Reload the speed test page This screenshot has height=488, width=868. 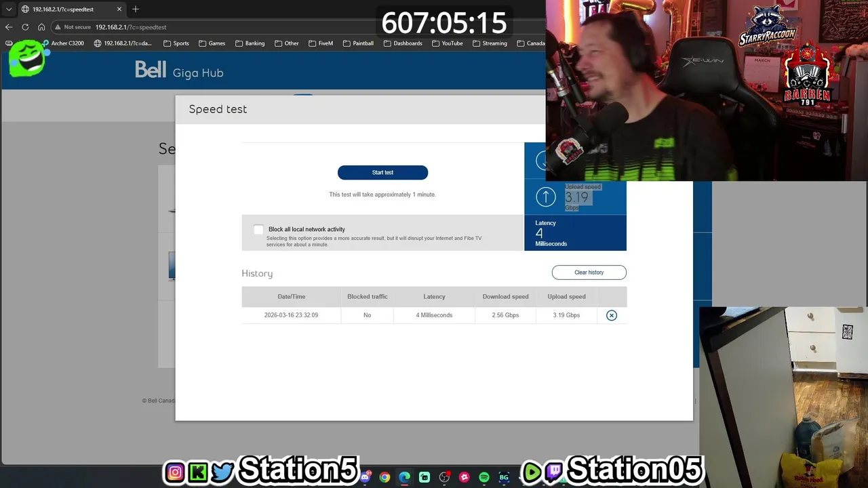point(25,27)
